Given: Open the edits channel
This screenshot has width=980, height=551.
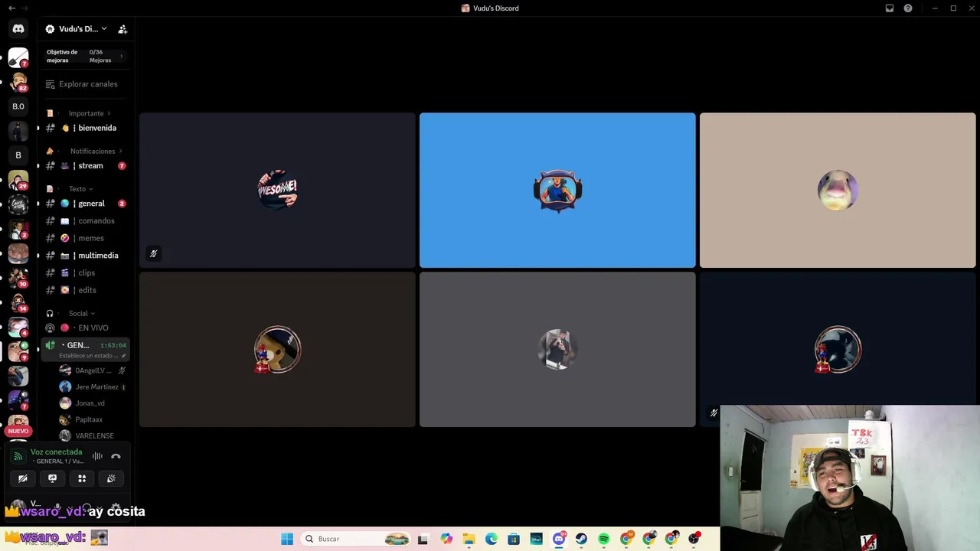Looking at the screenshot, I should [x=86, y=290].
